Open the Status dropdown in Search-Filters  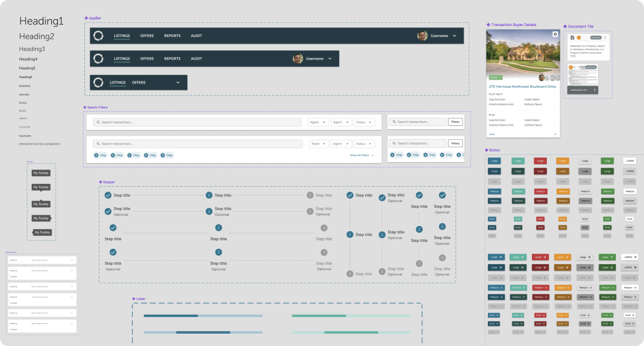tap(364, 122)
